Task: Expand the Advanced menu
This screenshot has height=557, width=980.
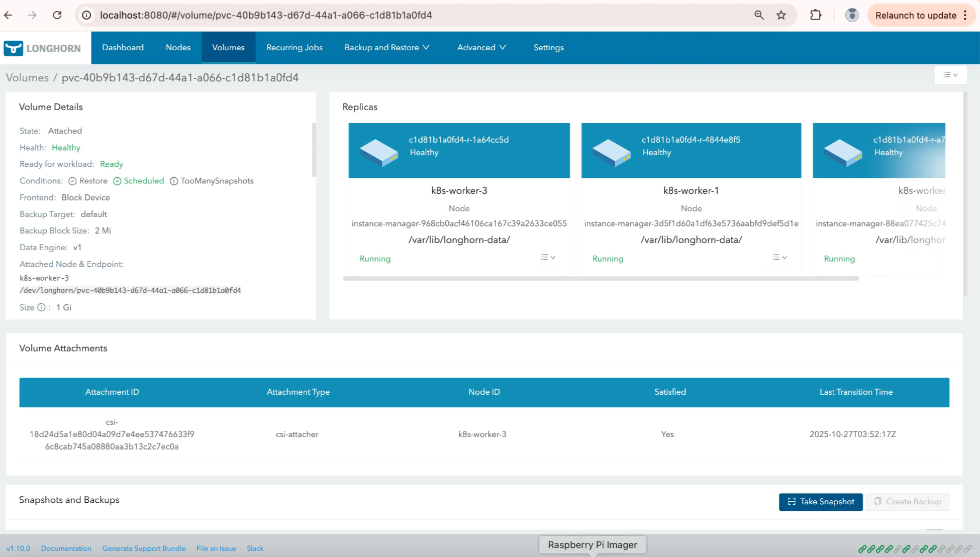Action: point(481,48)
